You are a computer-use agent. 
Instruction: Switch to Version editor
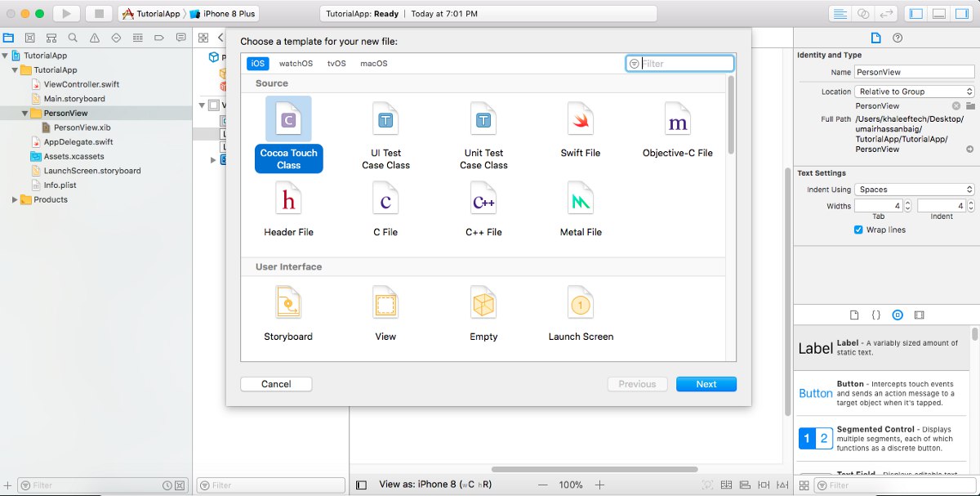point(886,14)
